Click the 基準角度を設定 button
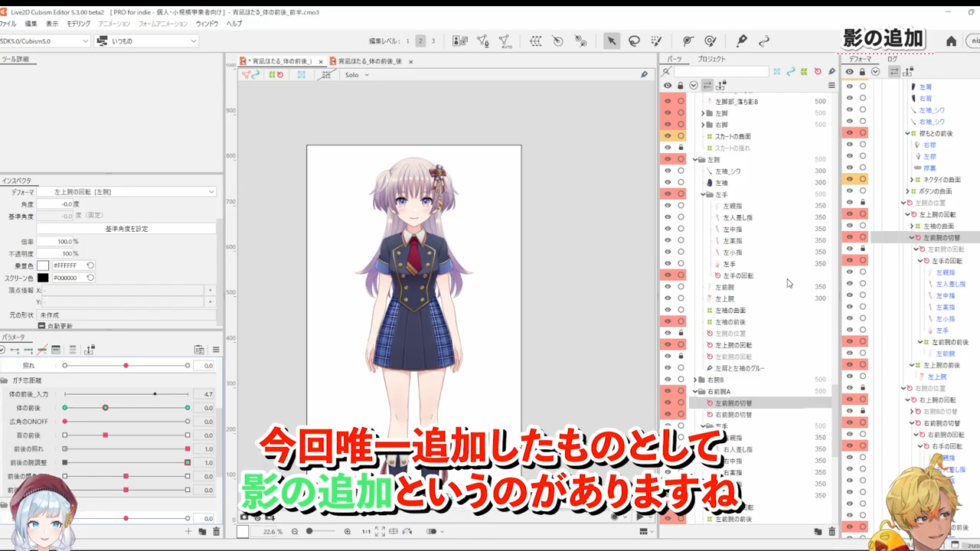This screenshot has height=551, width=980. (126, 229)
